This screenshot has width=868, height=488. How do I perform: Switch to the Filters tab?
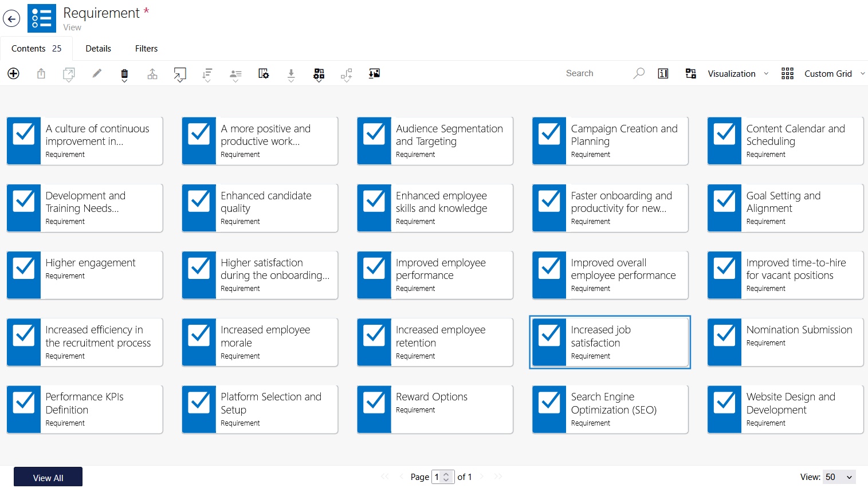tap(146, 49)
